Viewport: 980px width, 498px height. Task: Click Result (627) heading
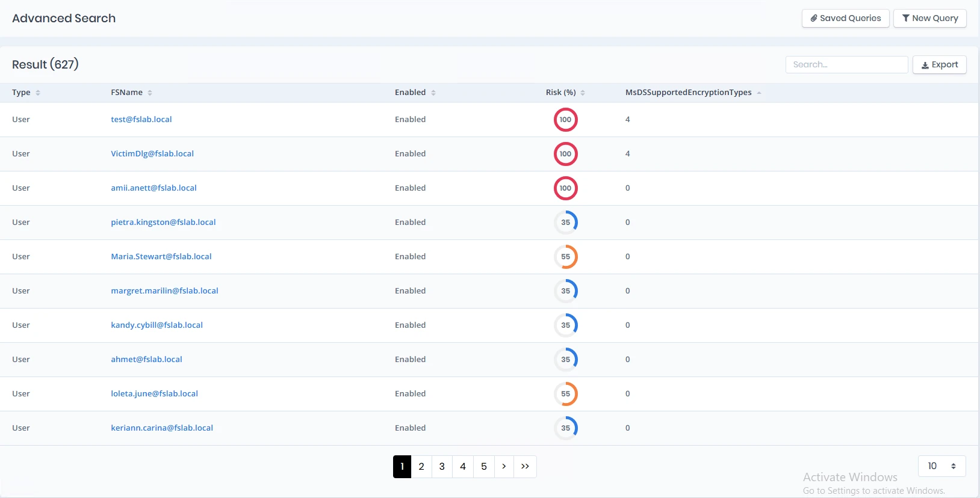(46, 64)
